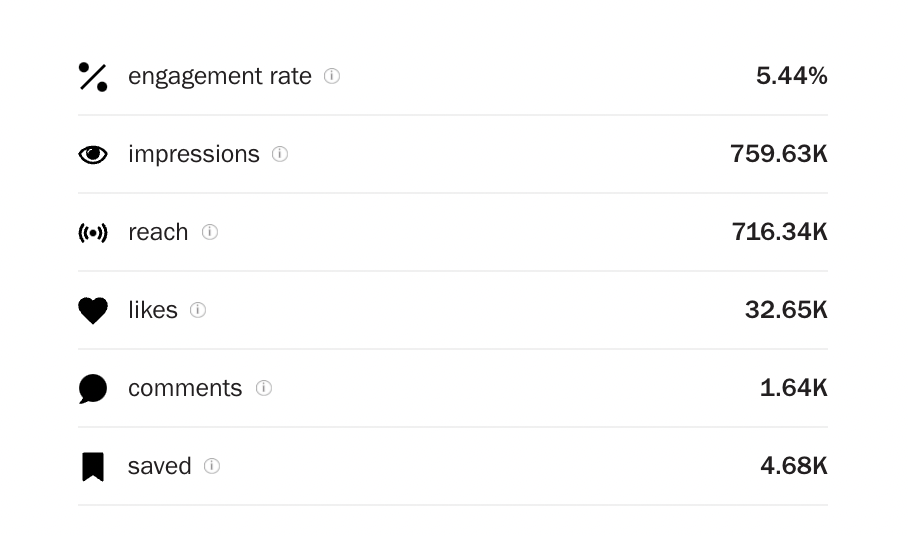This screenshot has height=536, width=908.
Task: Click the 4.68K saved value
Action: point(794,466)
